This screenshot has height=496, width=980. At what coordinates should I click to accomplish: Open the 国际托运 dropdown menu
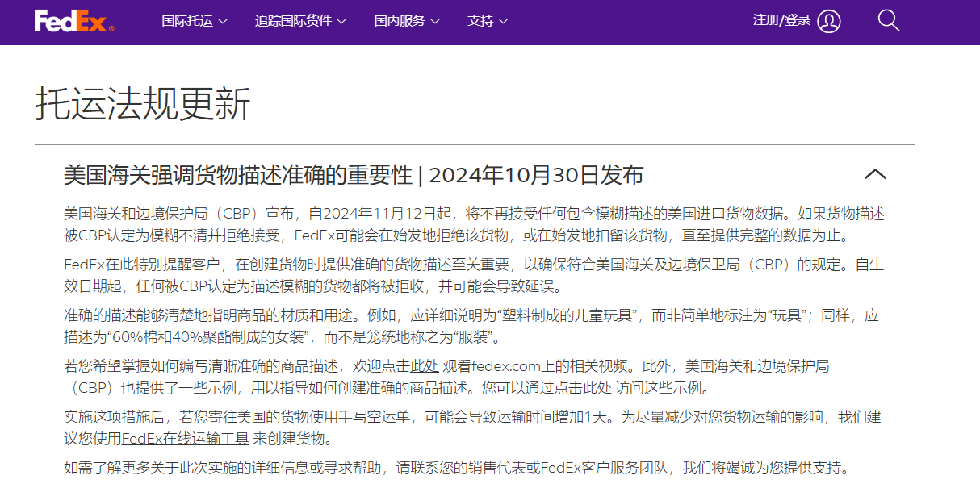click(x=195, y=21)
